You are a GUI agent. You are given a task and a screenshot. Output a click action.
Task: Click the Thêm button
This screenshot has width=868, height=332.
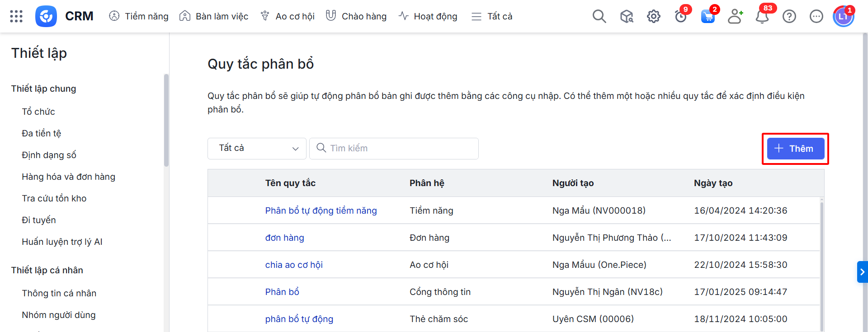click(x=795, y=149)
